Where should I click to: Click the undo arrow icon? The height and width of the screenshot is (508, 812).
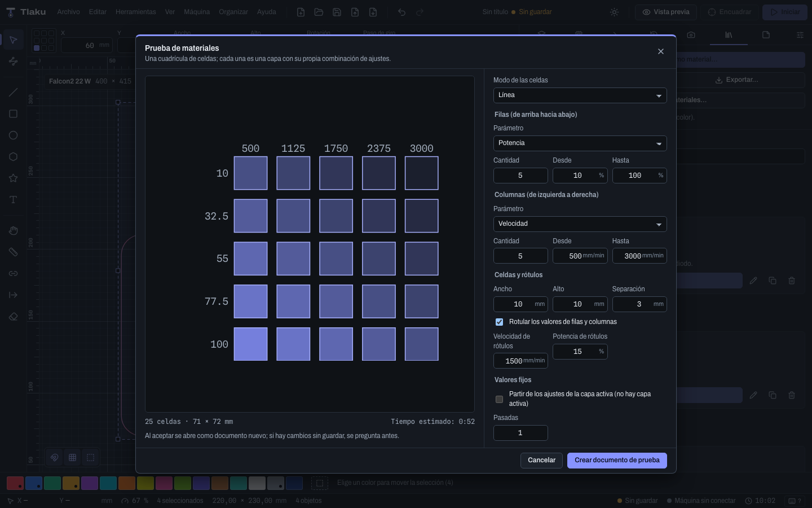[401, 12]
